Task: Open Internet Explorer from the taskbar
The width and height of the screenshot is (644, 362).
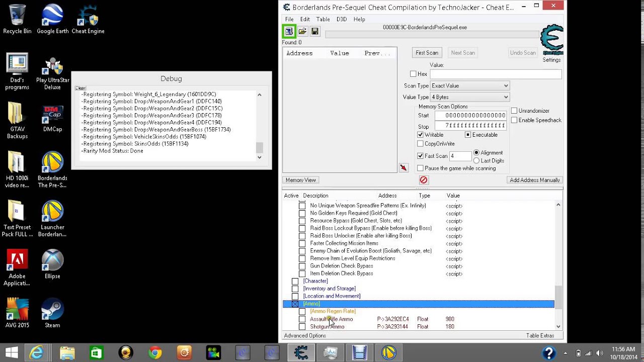Action: (37, 352)
